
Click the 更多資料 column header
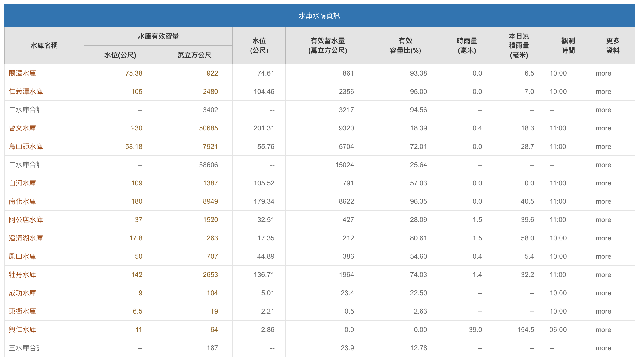coord(613,45)
